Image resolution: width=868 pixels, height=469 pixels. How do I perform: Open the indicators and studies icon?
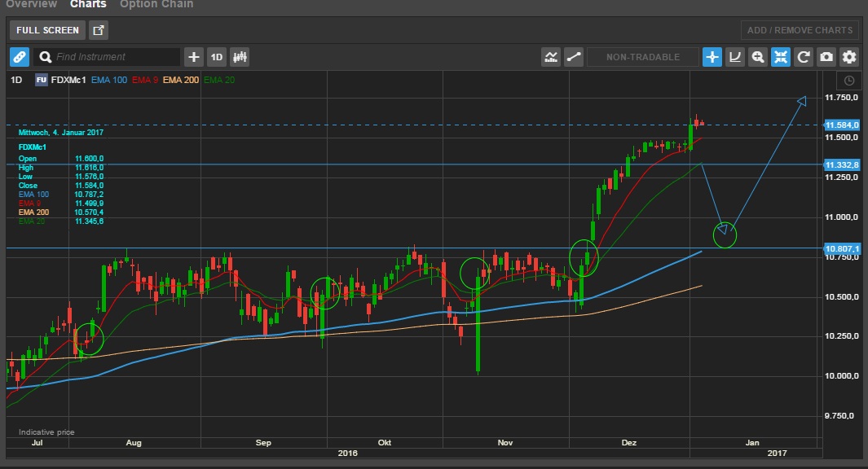coord(551,57)
